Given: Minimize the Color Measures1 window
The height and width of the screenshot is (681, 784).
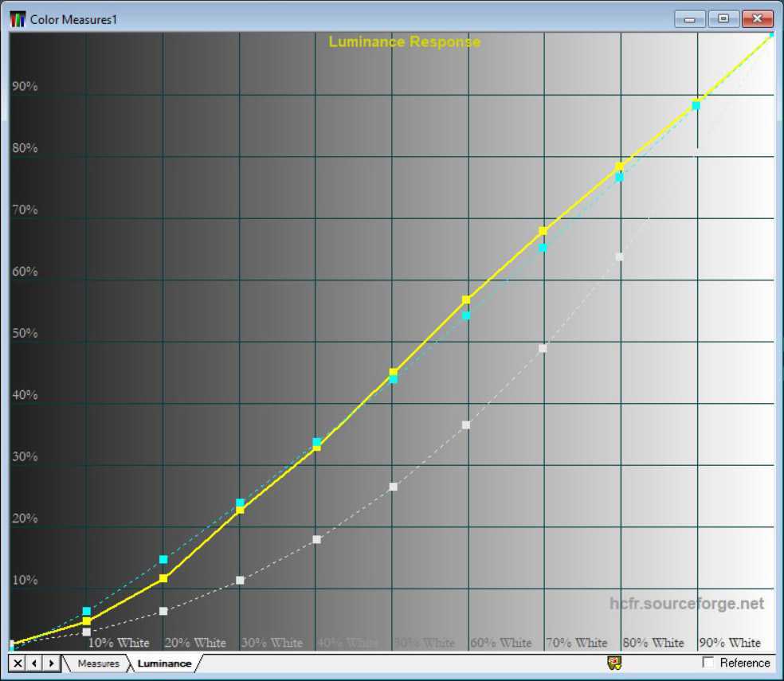Looking at the screenshot, I should point(689,19).
